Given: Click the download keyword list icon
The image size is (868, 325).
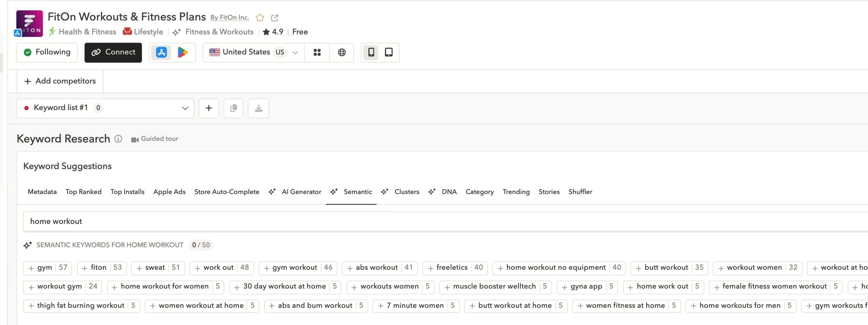Looking at the screenshot, I should pyautogui.click(x=259, y=108).
